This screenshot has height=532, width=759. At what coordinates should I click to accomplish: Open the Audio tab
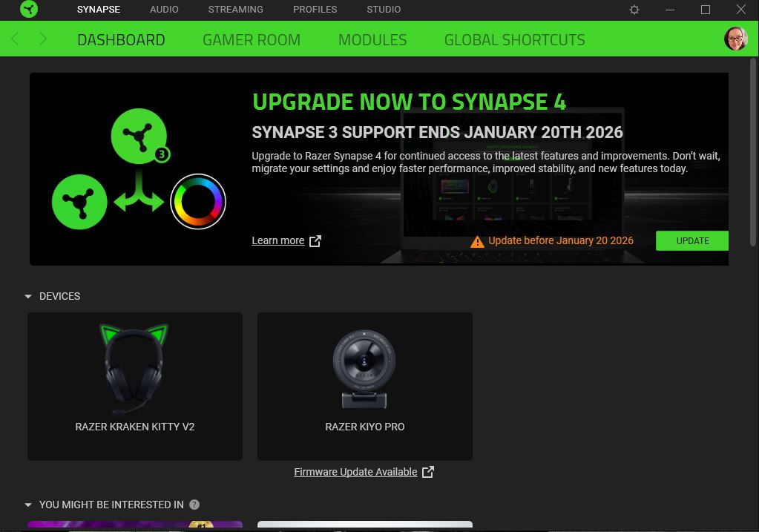click(x=164, y=9)
